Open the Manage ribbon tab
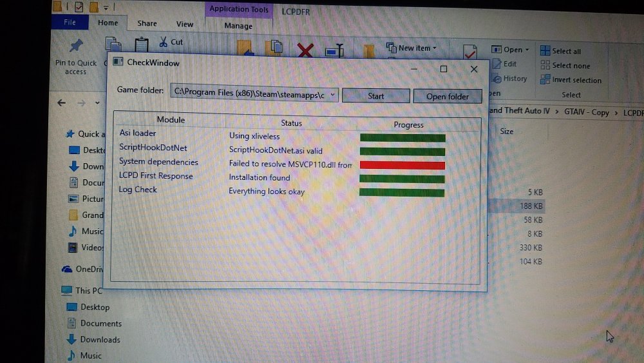The image size is (644, 363). (x=238, y=26)
